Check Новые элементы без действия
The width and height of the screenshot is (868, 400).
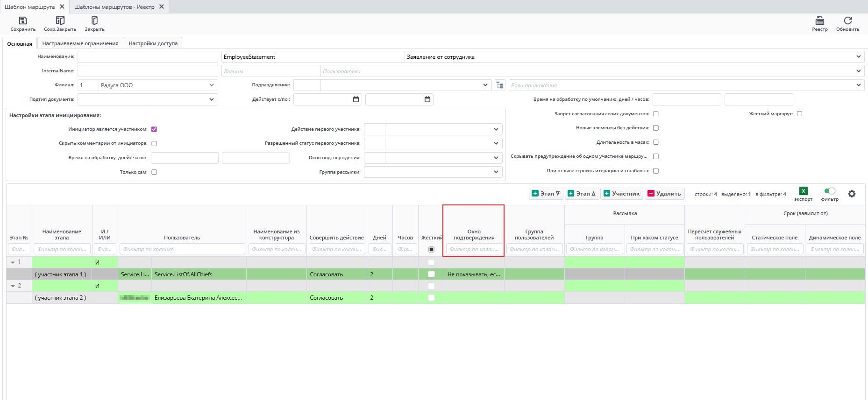[656, 128]
